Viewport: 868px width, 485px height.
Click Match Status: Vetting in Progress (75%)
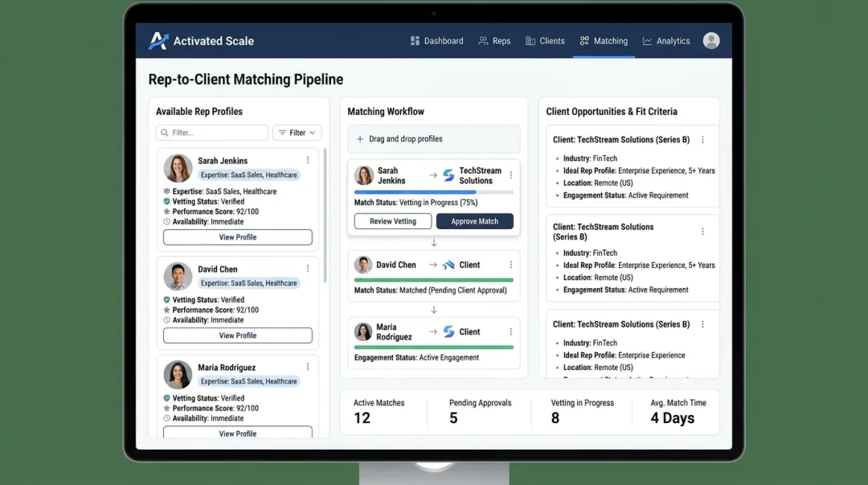point(416,203)
